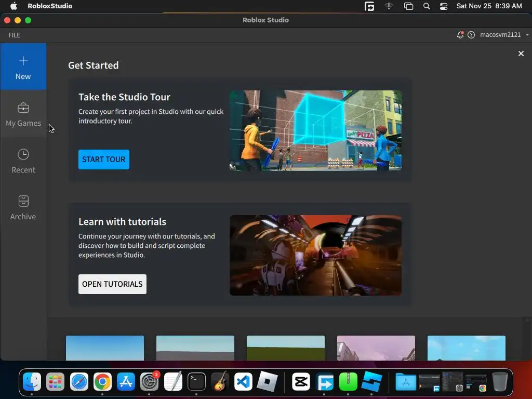Image resolution: width=532 pixels, height=399 pixels.
Task: Dismiss the Get Started panel with X
Action: (x=521, y=54)
